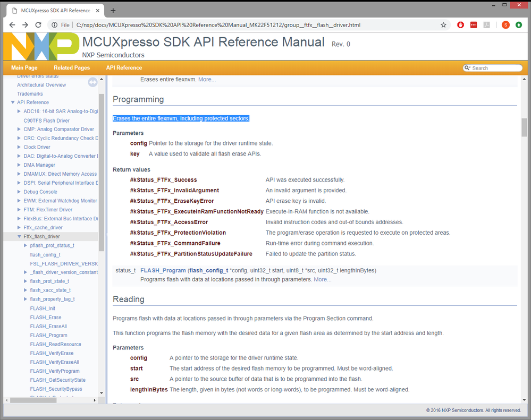Click the main content scroll-down arrow
The width and height of the screenshot is (531, 420).
(x=524, y=400)
